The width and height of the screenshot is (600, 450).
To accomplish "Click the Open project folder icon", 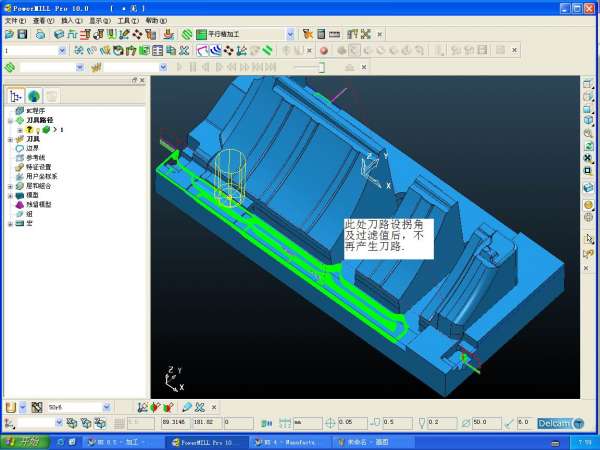I will click(x=8, y=34).
